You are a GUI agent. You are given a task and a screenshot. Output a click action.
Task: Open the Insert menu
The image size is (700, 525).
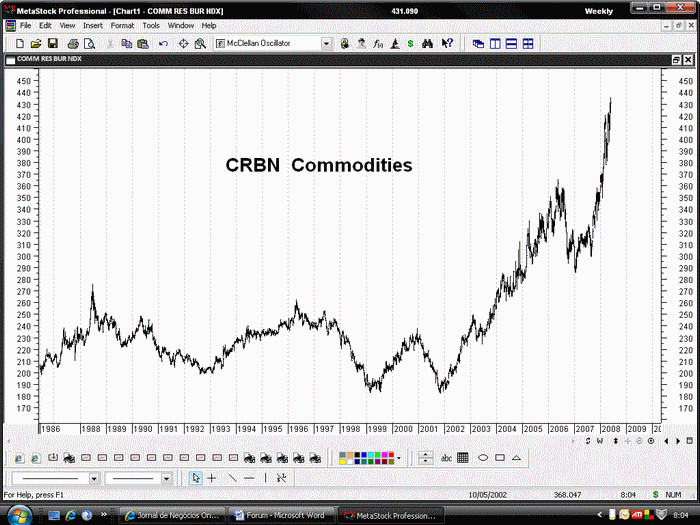tap(93, 26)
